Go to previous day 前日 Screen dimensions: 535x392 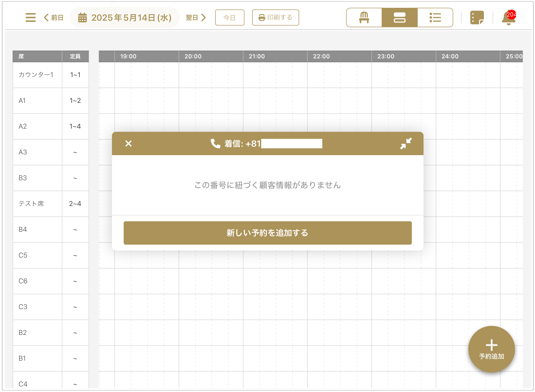[x=54, y=18]
